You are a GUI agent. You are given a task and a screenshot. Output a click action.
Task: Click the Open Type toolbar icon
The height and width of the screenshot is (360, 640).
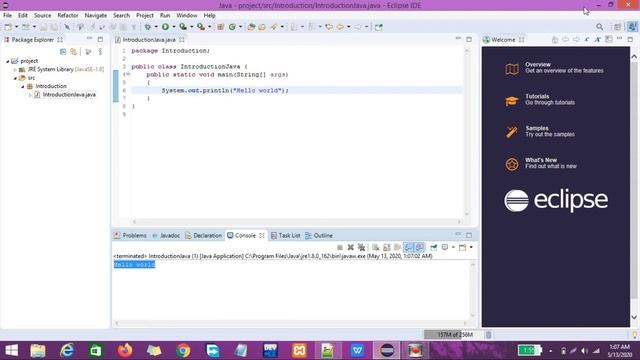(x=251, y=27)
